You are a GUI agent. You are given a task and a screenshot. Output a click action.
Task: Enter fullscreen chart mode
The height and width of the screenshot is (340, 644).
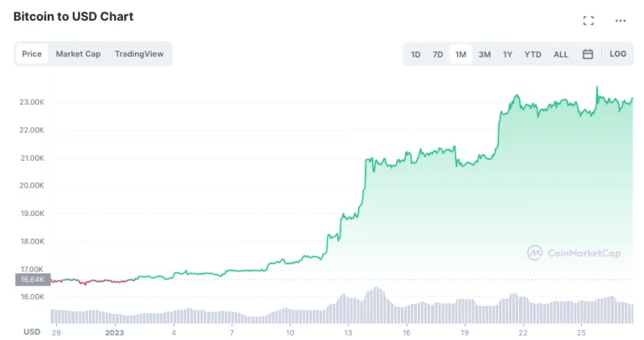tap(588, 20)
